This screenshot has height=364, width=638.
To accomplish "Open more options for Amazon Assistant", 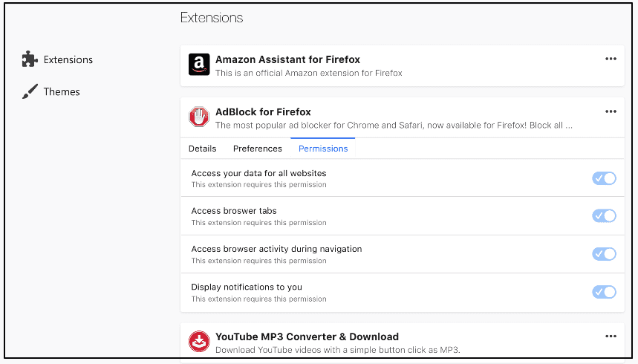I will tap(611, 59).
